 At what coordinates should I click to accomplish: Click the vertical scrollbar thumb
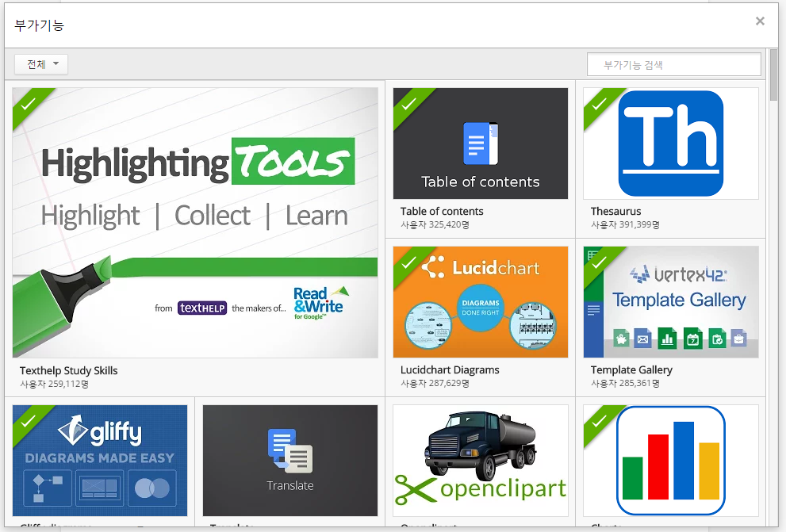click(773, 75)
